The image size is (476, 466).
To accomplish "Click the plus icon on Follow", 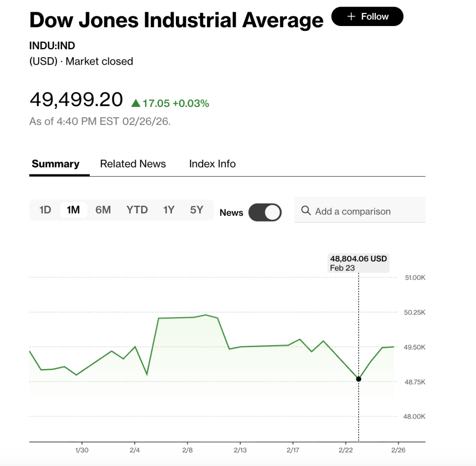I will point(351,17).
